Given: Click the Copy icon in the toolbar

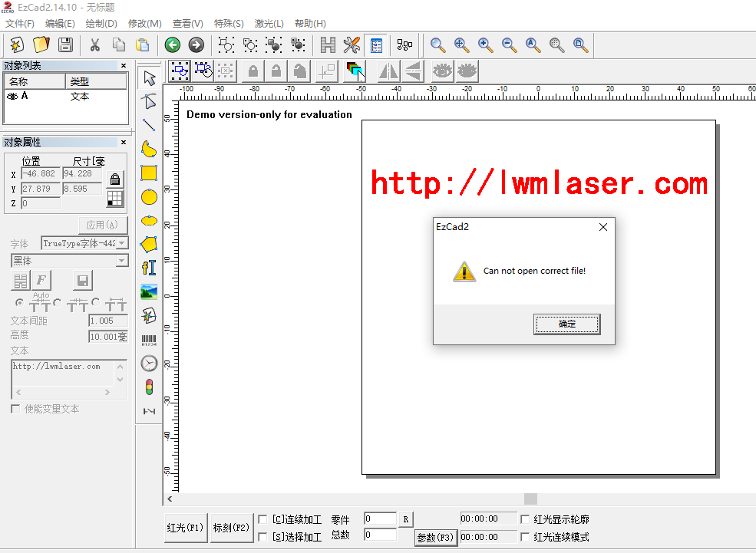Looking at the screenshot, I should (119, 45).
